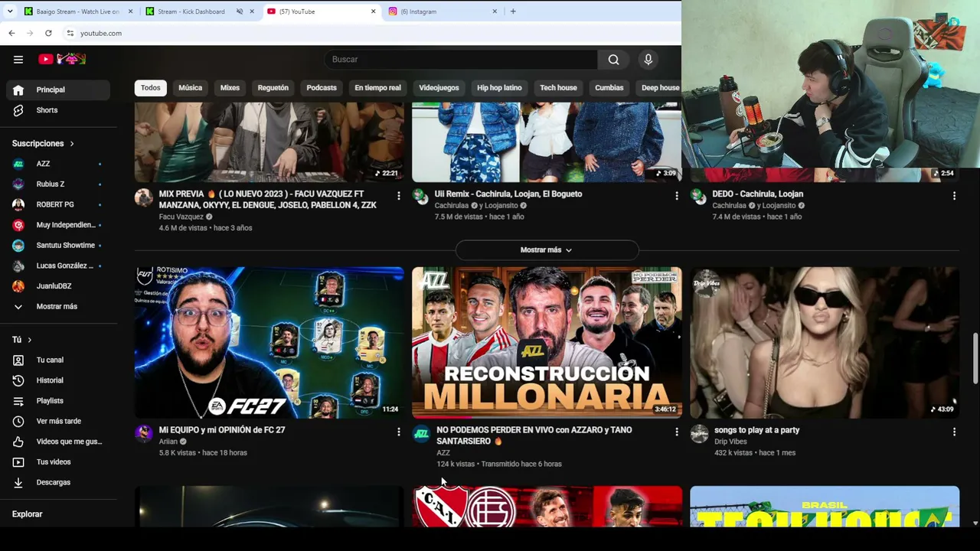Open more options for songs to play at a party
Screen dimensions: 980x551
click(x=954, y=432)
